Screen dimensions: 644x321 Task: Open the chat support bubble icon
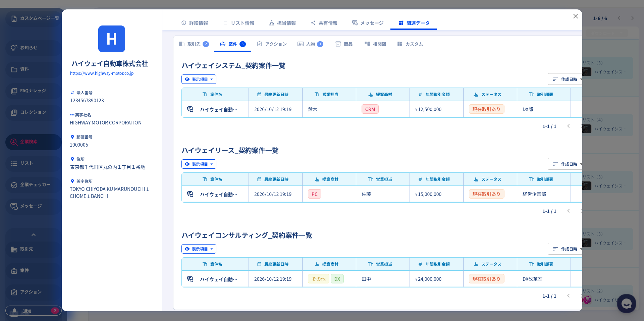pyautogui.click(x=626, y=304)
